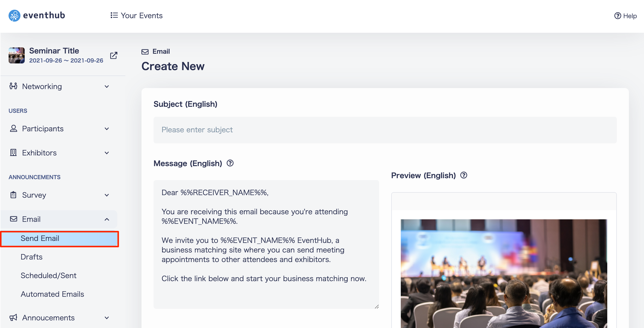Click the Seminar Title event thumbnail

point(17,55)
